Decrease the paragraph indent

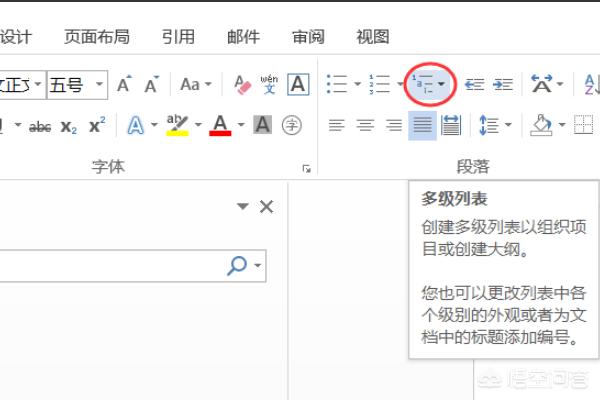(474, 85)
